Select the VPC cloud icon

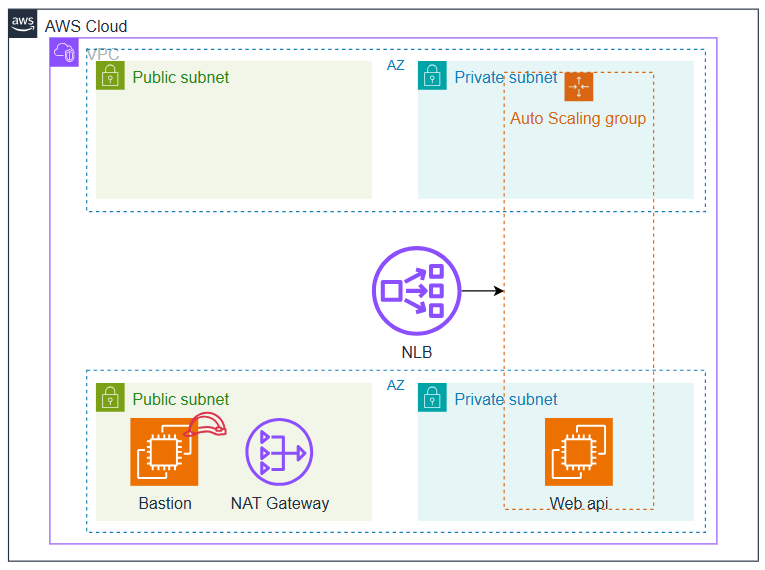pyautogui.click(x=65, y=54)
